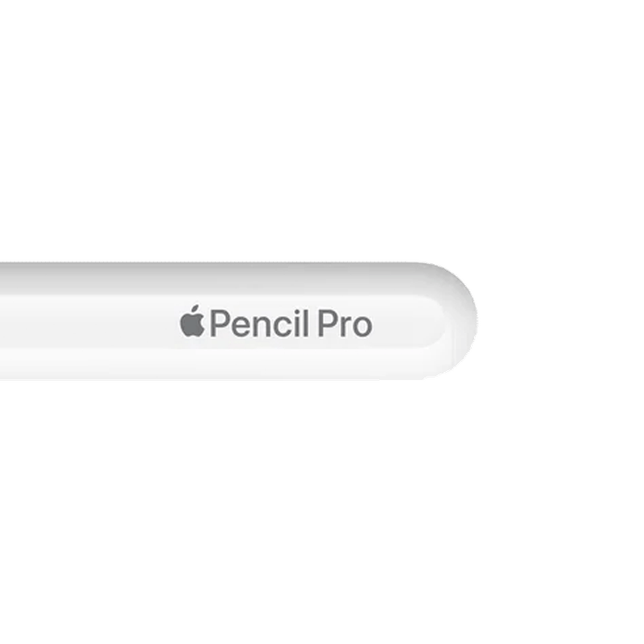The height and width of the screenshot is (644, 644).
Task: Click the first letter e in "Pencil"
Action: (x=240, y=327)
